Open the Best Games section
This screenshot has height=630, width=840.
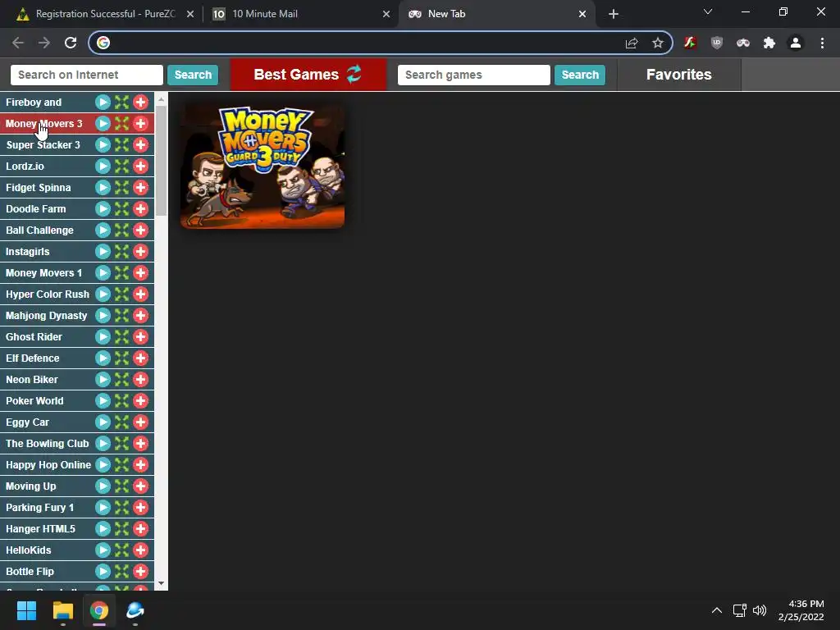pos(308,75)
